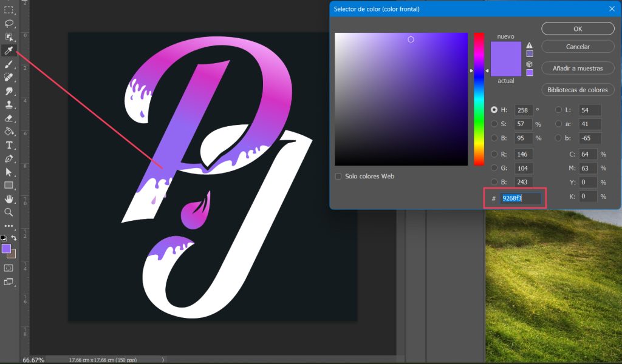
Task: Select the Eyedropper tool
Action: coord(9,50)
